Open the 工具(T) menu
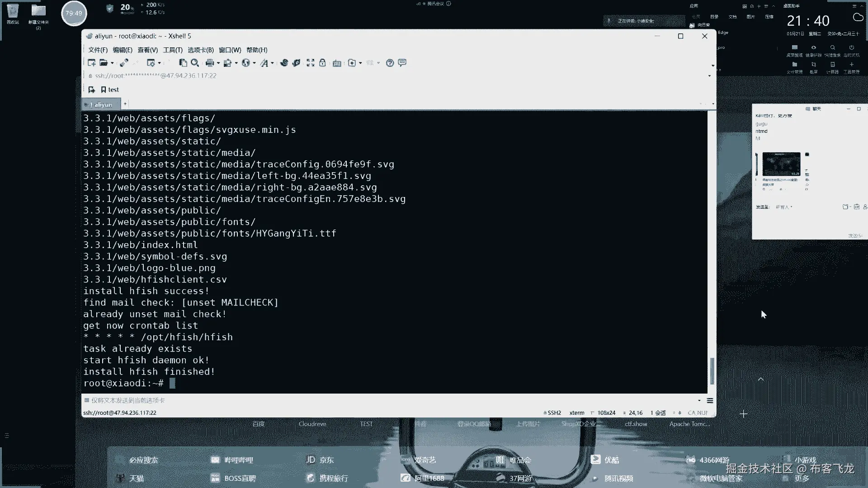The image size is (868, 488). (173, 50)
